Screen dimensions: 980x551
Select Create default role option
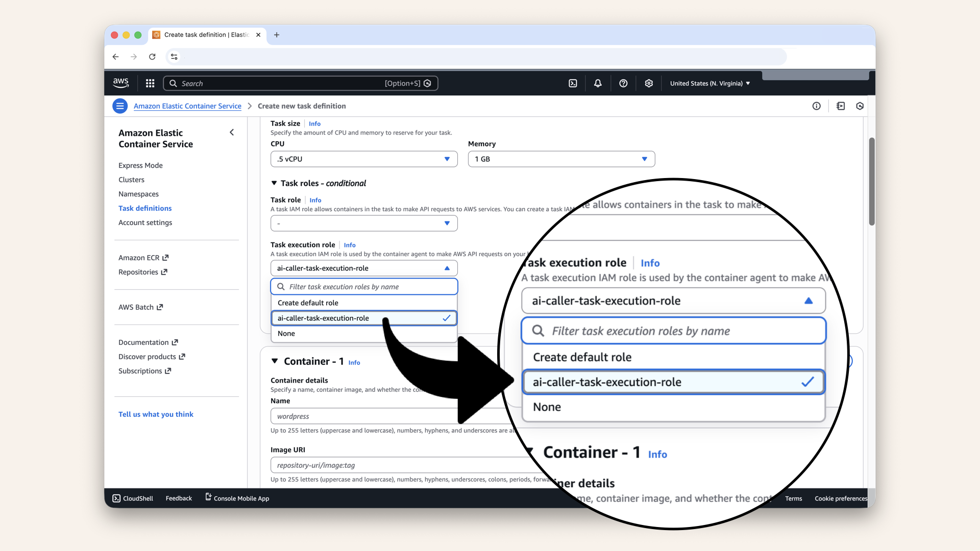pyautogui.click(x=308, y=303)
